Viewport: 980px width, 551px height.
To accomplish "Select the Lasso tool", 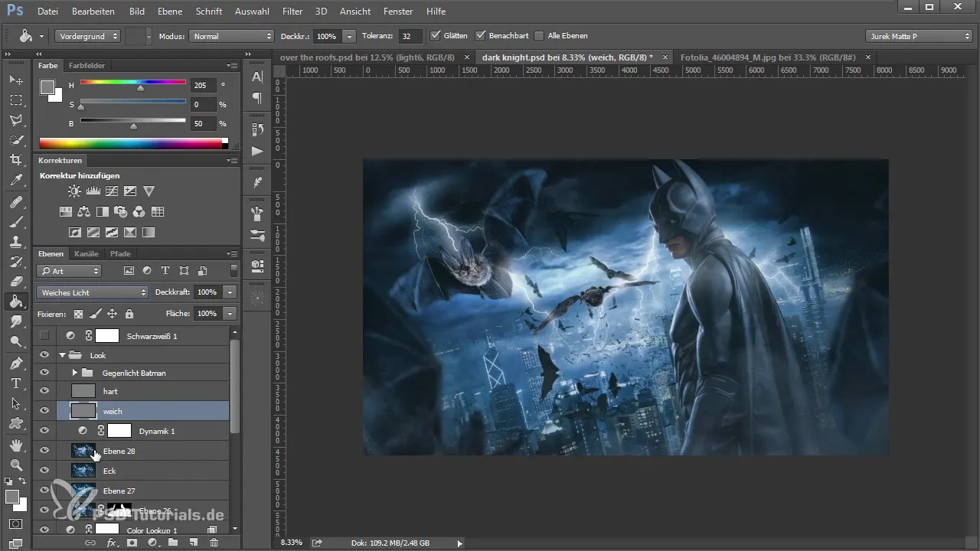I will (x=15, y=120).
